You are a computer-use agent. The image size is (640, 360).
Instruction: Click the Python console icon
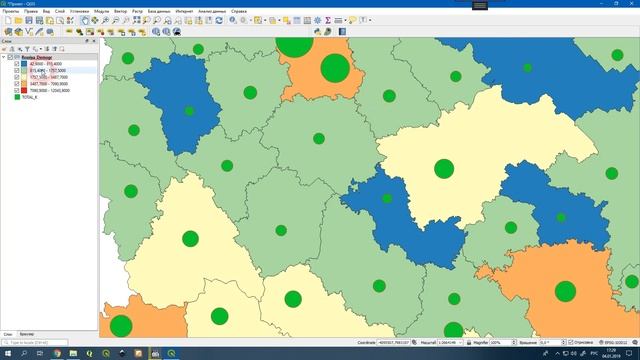[x=318, y=31]
